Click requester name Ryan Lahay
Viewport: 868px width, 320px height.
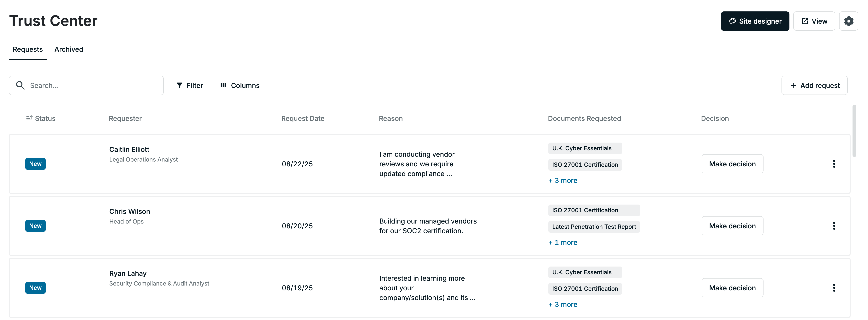[128, 274]
